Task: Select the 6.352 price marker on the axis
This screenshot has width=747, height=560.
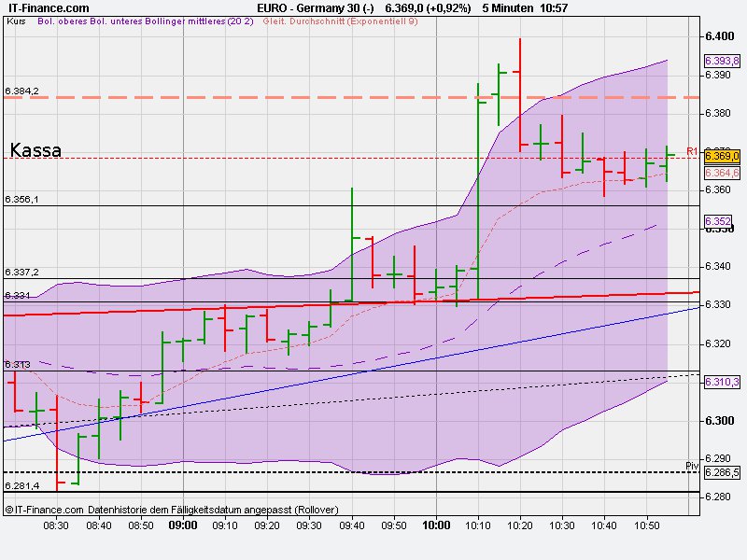Action: coord(717,220)
